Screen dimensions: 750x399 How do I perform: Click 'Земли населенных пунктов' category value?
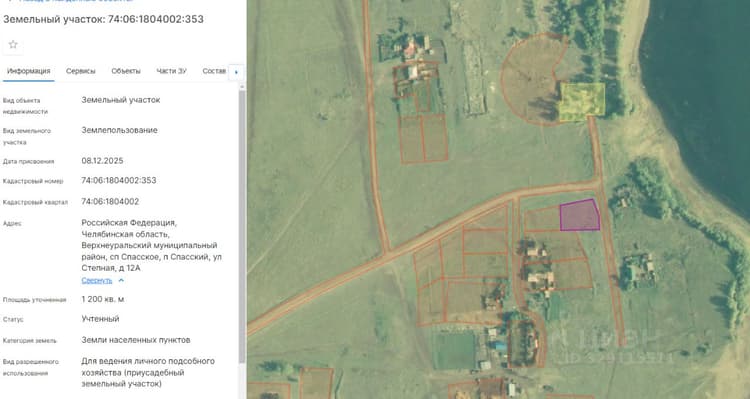[136, 340]
